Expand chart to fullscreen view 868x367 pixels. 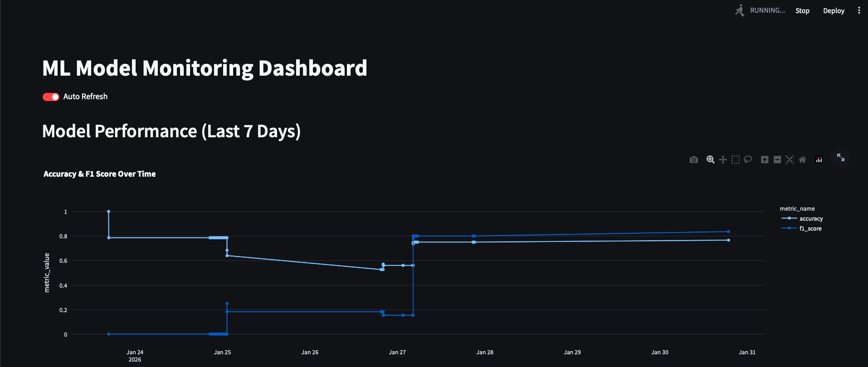[x=841, y=157]
